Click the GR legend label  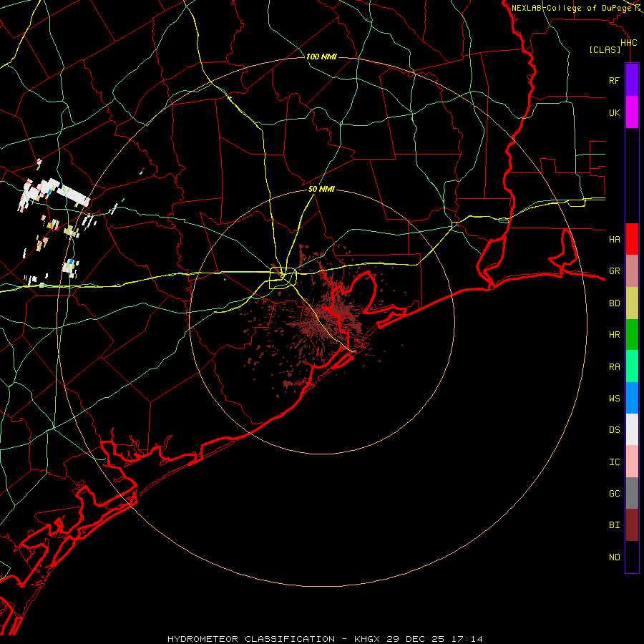(614, 271)
